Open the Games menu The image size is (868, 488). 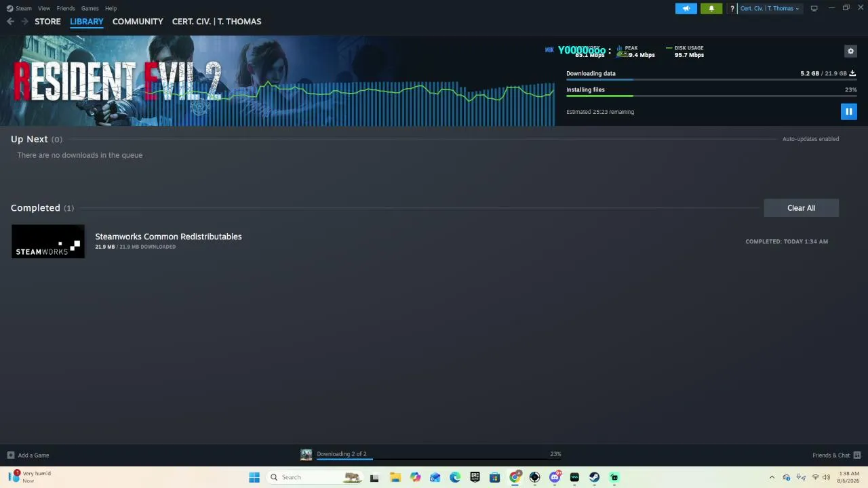pyautogui.click(x=90, y=8)
